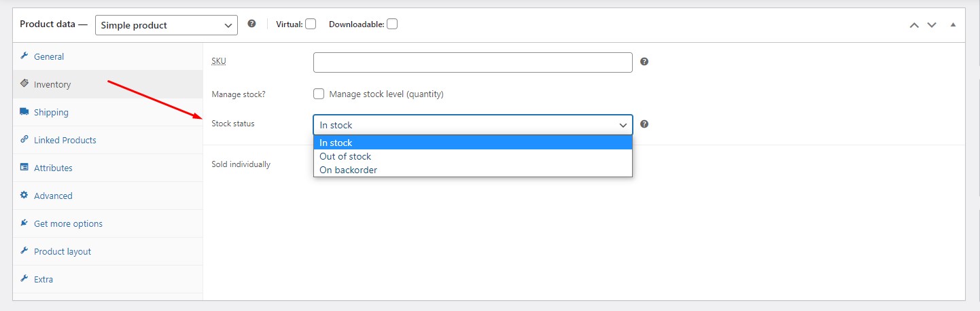The width and height of the screenshot is (980, 311).
Task: Open the Simple product type dropdown
Action: [x=167, y=25]
